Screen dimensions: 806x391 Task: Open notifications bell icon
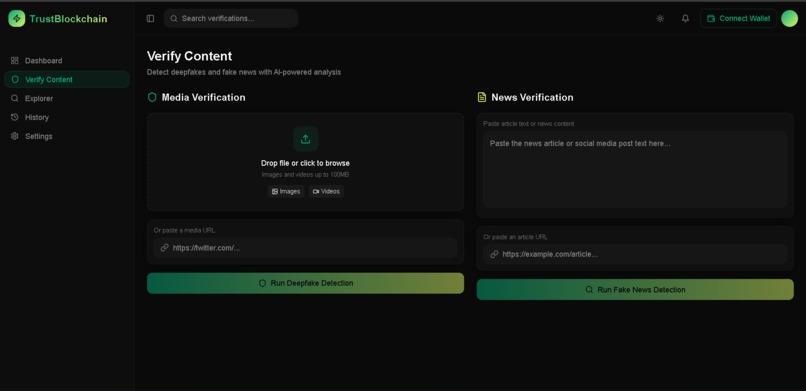685,18
